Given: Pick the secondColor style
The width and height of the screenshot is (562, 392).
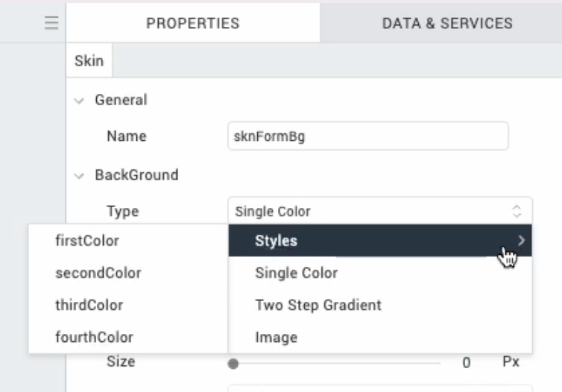Looking at the screenshot, I should (x=98, y=273).
